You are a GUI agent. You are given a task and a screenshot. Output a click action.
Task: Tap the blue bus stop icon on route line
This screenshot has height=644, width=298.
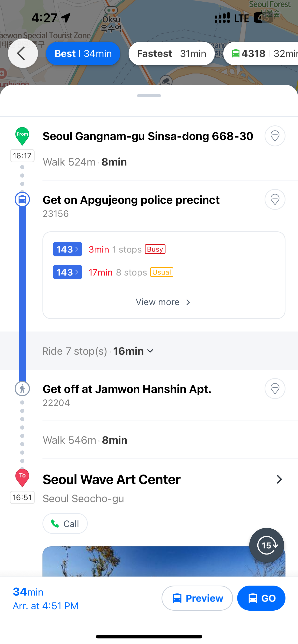(22, 200)
